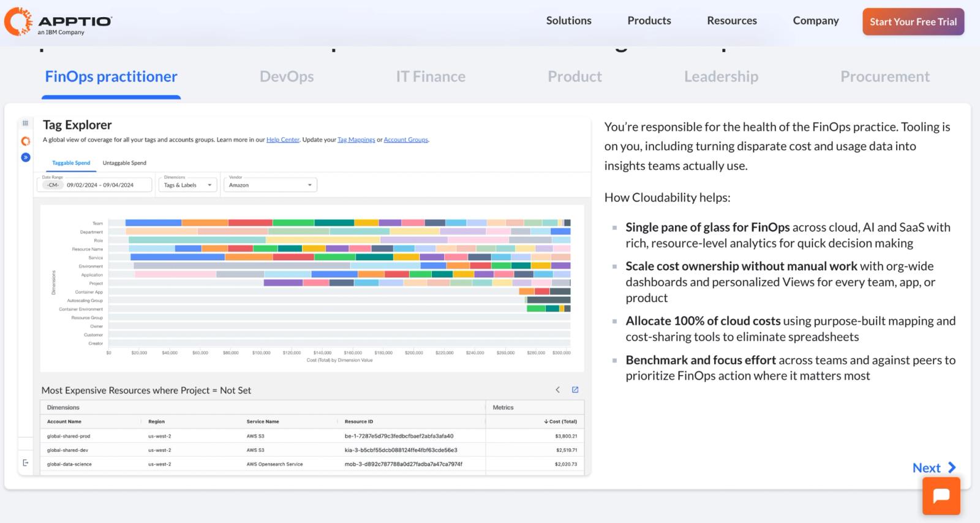The width and height of the screenshot is (980, 523).
Task: Switch to the Leadership tab
Action: click(x=721, y=77)
